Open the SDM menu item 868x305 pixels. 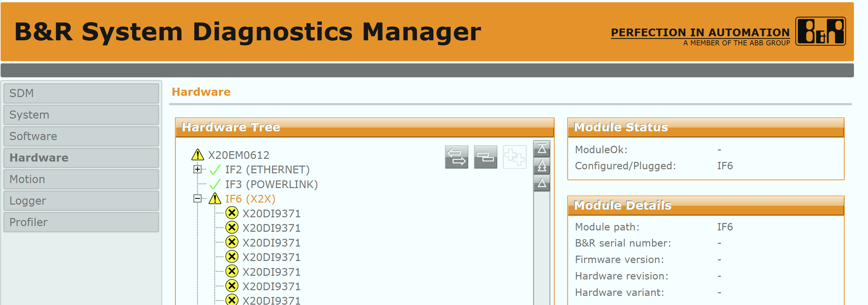point(81,93)
